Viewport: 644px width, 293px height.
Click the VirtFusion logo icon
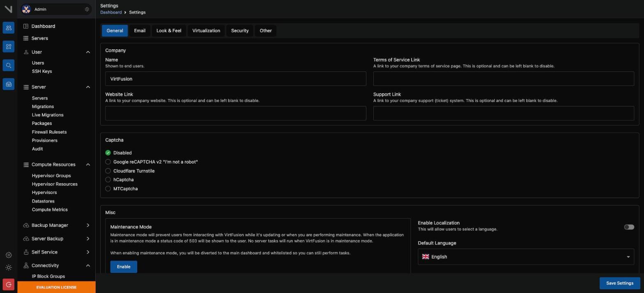[8, 9]
